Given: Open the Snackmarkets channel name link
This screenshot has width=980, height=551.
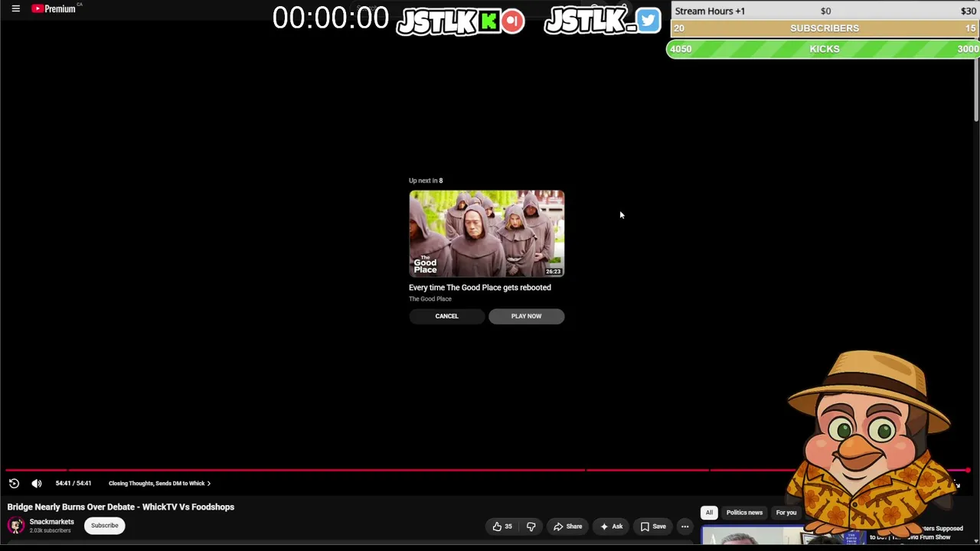Looking at the screenshot, I should [x=51, y=521].
